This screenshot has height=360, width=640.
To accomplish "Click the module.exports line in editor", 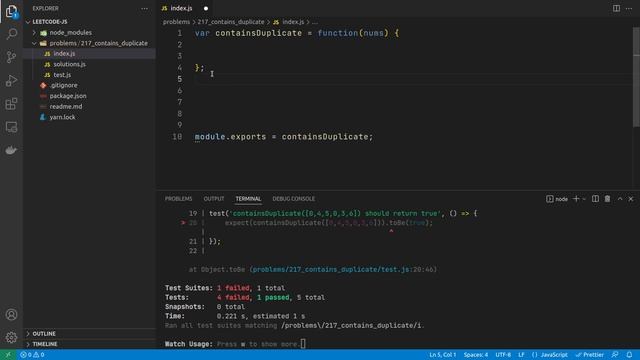I will click(284, 137).
